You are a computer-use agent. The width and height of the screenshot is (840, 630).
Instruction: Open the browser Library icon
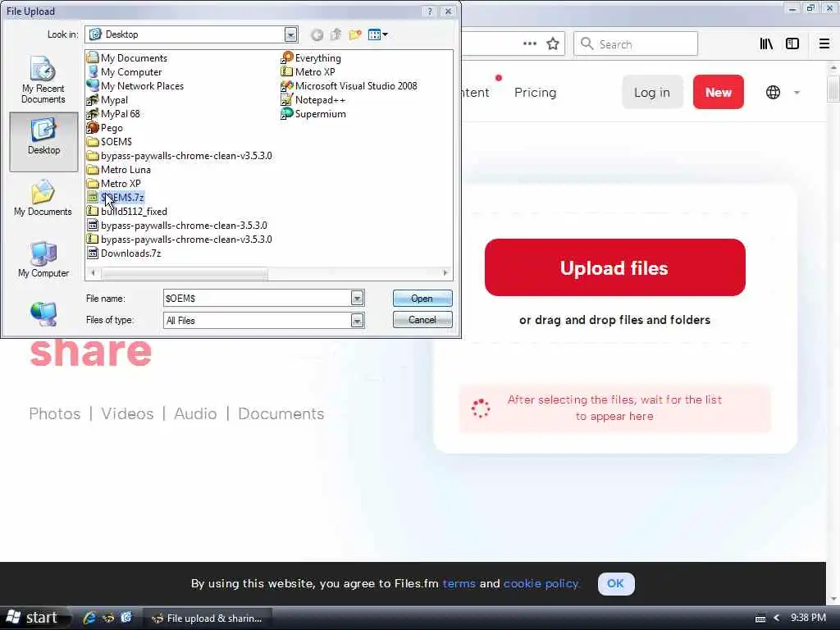(766, 43)
